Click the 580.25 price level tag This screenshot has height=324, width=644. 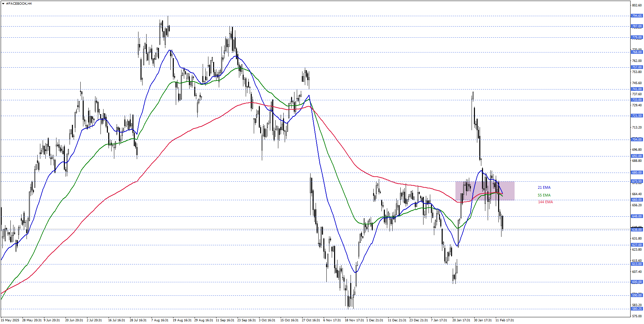click(637, 309)
